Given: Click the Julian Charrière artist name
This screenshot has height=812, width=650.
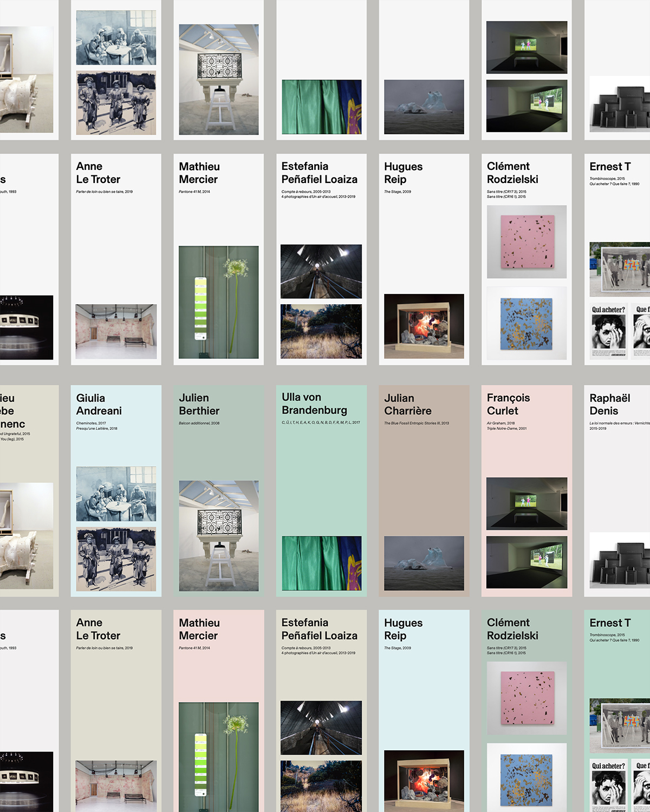Looking at the screenshot, I should pos(407,404).
